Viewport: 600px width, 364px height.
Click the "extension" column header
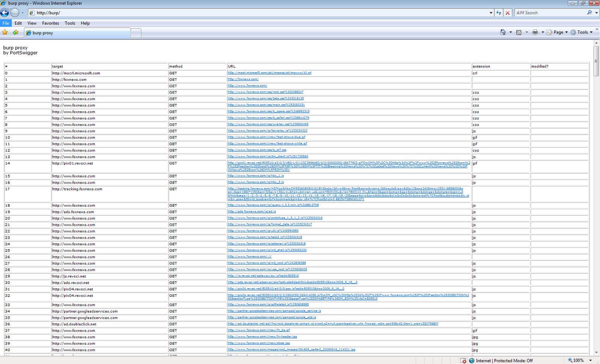point(501,66)
